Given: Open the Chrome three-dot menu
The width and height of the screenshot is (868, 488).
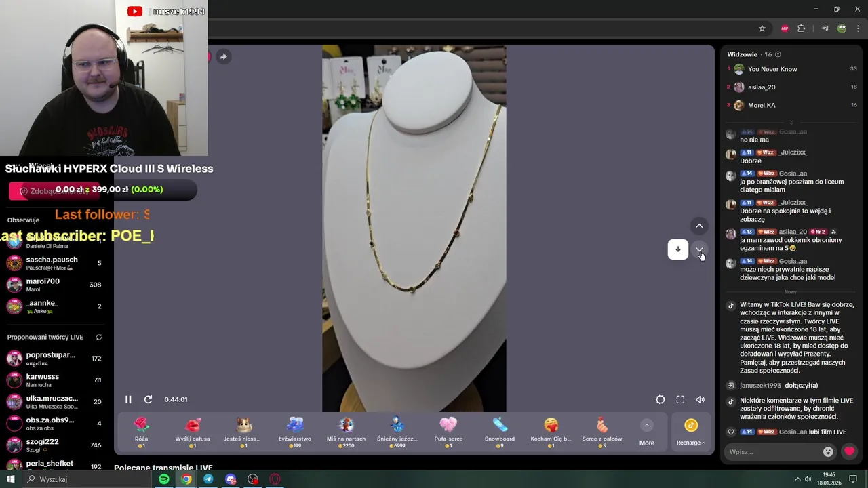Looking at the screenshot, I should (859, 28).
